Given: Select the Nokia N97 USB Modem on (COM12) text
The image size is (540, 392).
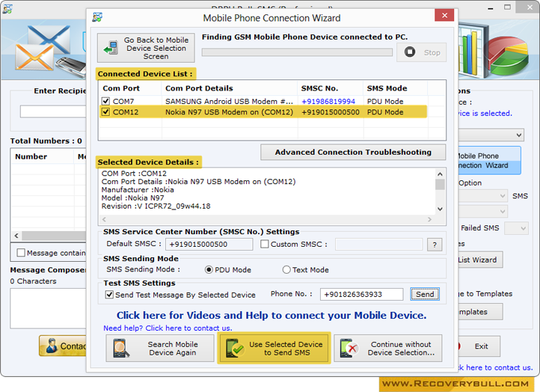Looking at the screenshot, I should (x=229, y=112).
